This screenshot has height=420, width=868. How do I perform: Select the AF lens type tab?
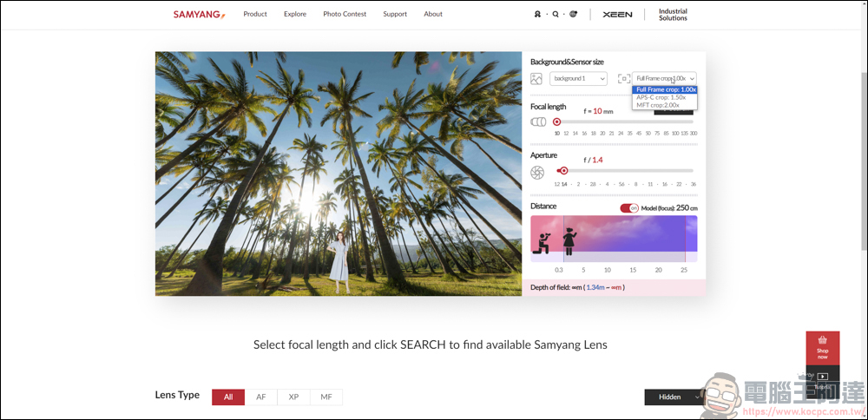tap(260, 397)
